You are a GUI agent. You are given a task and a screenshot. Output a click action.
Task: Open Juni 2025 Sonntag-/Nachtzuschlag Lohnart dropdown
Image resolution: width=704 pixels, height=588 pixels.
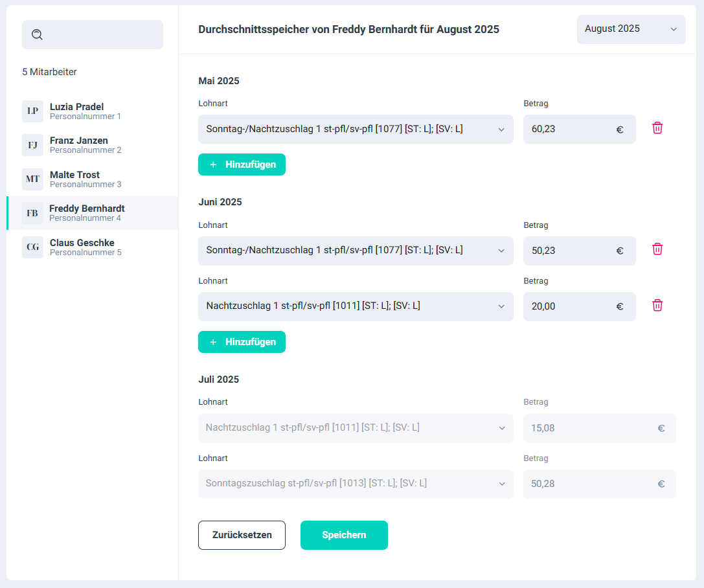click(355, 251)
